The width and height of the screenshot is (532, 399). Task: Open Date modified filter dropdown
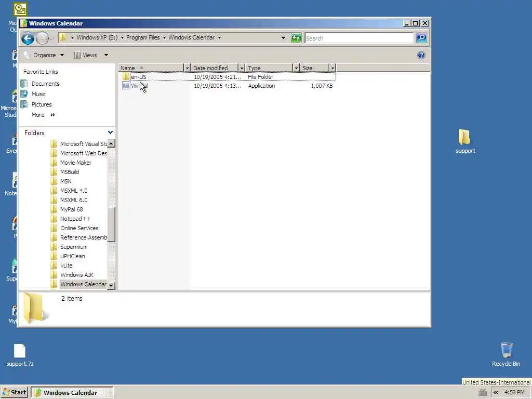click(242, 68)
